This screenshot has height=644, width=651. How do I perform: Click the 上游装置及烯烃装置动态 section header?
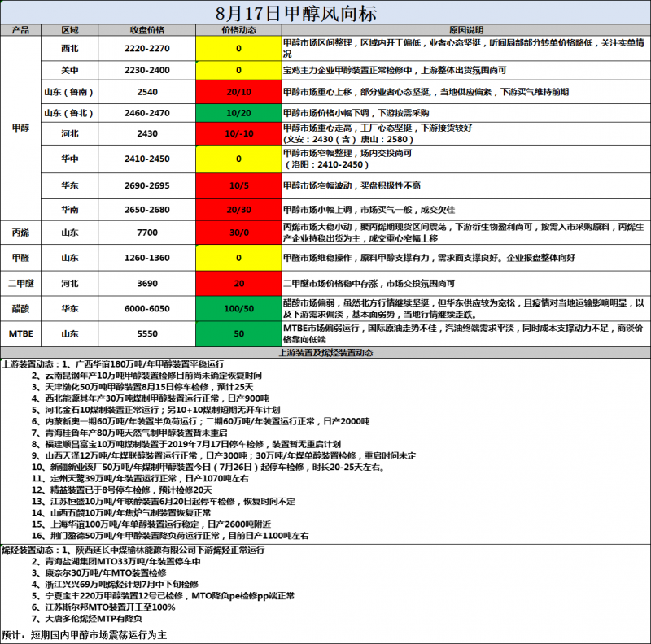(x=325, y=353)
